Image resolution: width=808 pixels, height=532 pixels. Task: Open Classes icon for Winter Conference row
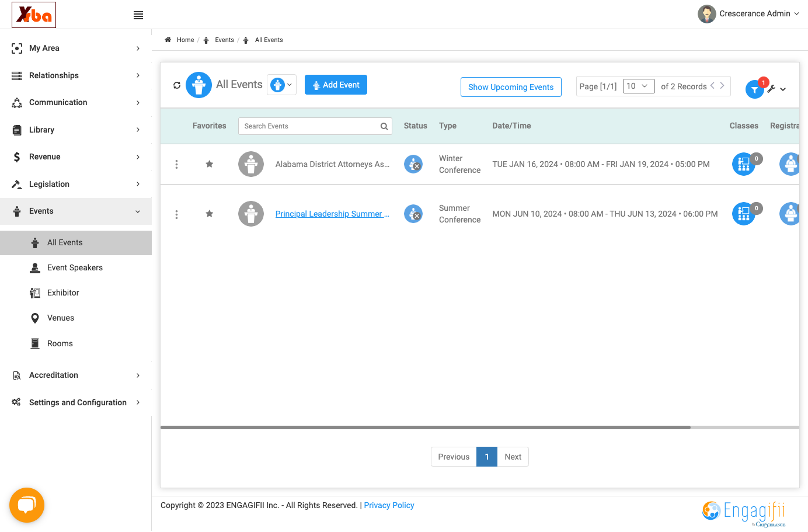pyautogui.click(x=744, y=164)
